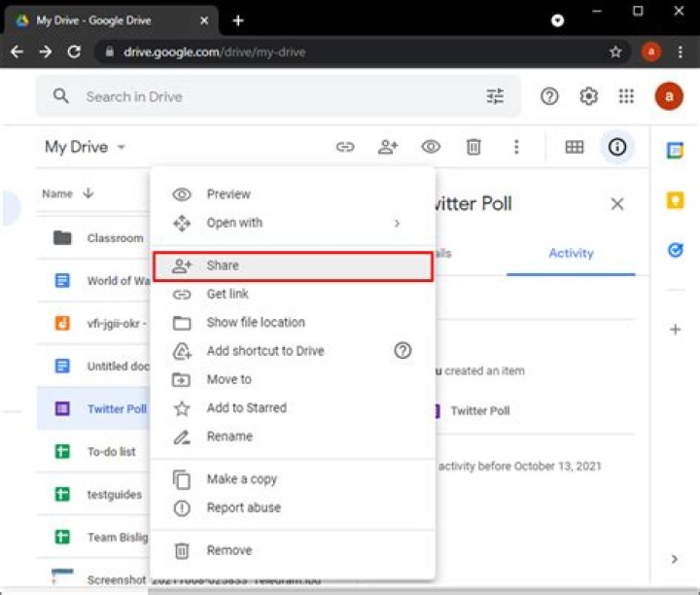Expand the Open with submenu
The width and height of the screenshot is (700, 595).
pyautogui.click(x=397, y=223)
